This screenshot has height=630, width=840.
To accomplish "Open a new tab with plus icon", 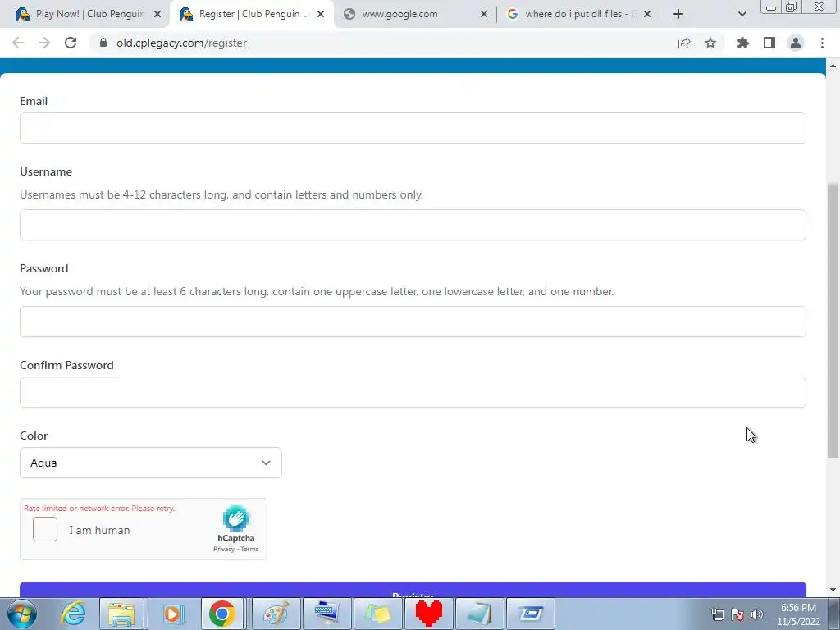I will tap(678, 15).
